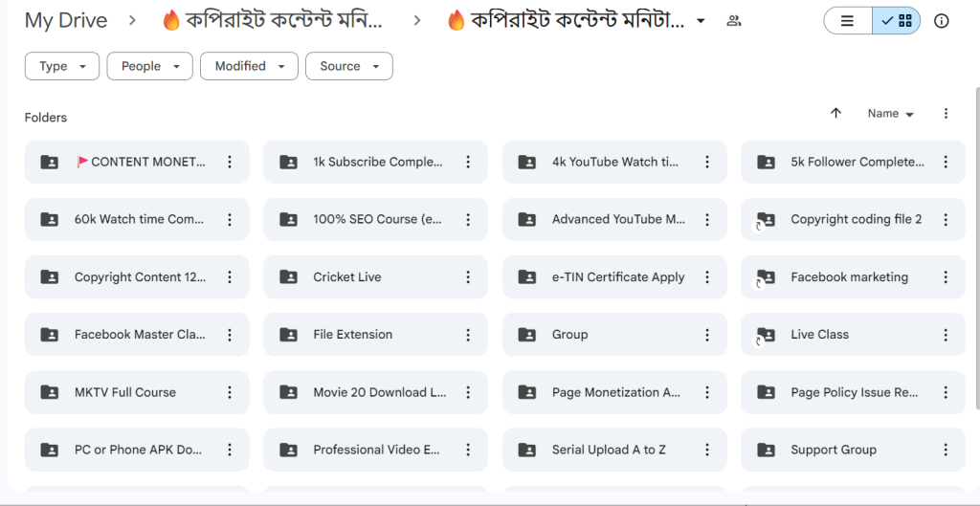This screenshot has width=980, height=506.
Task: Select the e-TIN Certificate Apply folder
Action: click(x=614, y=276)
